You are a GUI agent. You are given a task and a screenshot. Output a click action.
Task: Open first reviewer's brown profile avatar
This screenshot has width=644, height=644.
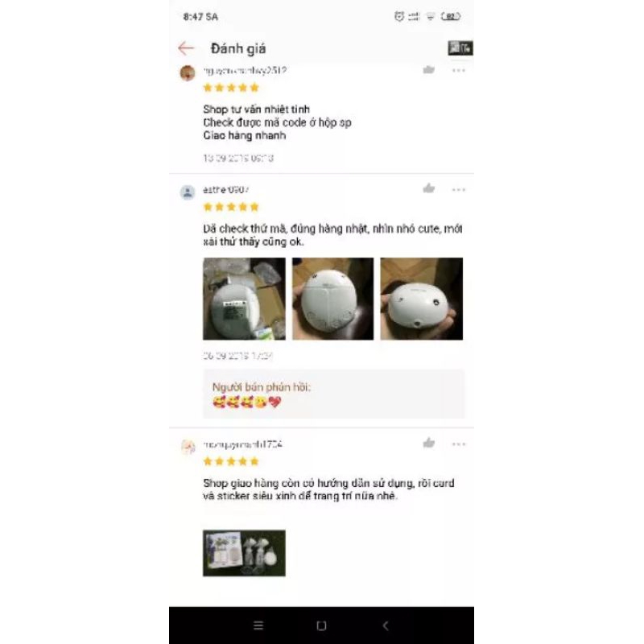pos(188,73)
